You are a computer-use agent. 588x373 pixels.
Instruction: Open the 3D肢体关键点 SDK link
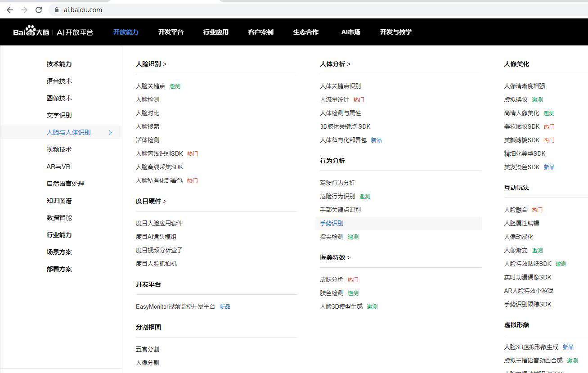(346, 126)
